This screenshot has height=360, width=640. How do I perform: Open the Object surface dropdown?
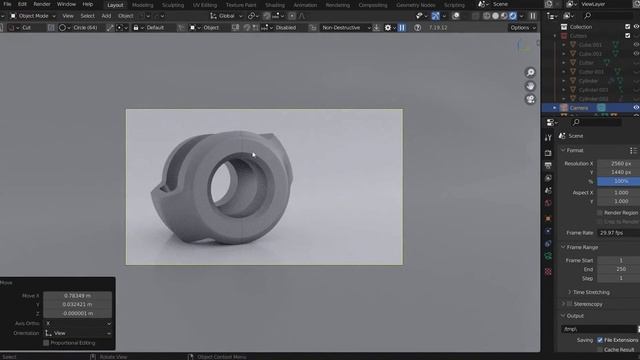(x=208, y=28)
